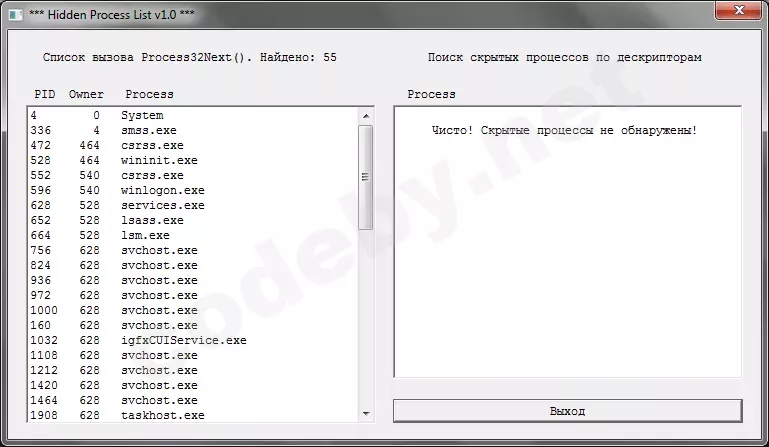Select the services.exe row
The image size is (769, 447).
click(194, 205)
